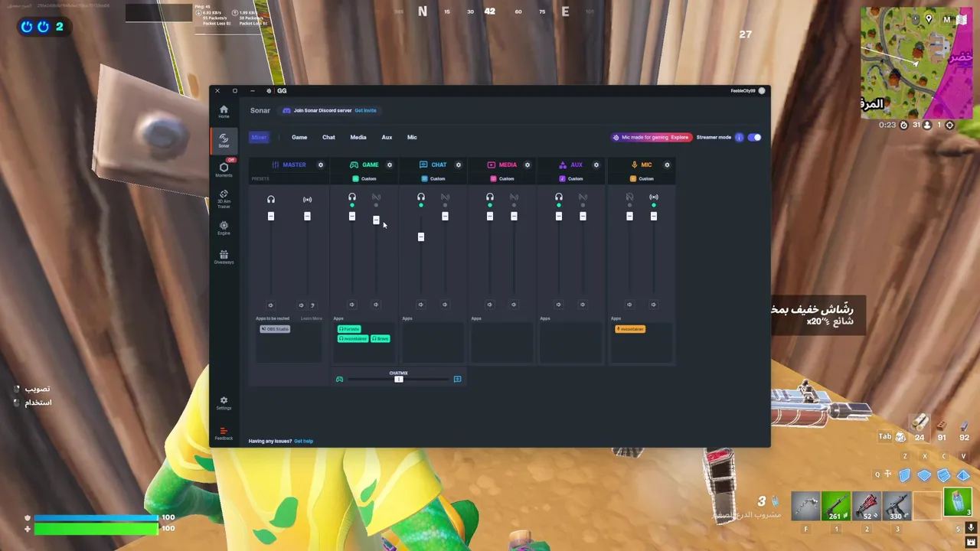Select the OBS Studio app chip
This screenshot has height=551, width=980.
(275, 329)
